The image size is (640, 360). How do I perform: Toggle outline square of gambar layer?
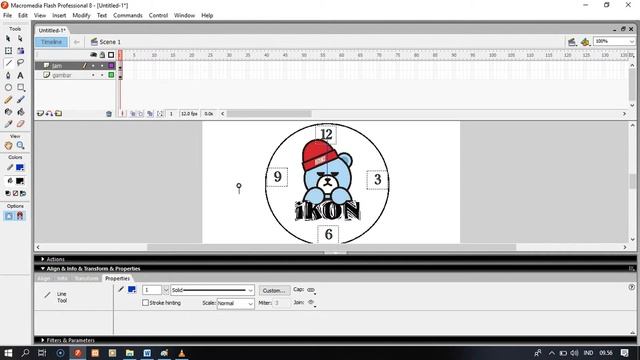[x=111, y=75]
